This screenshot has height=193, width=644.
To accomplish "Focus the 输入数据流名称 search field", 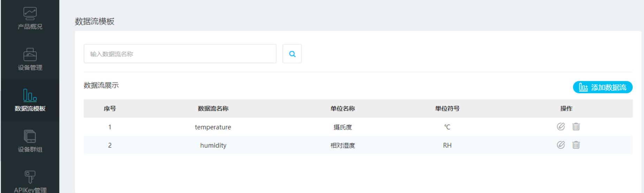I will pyautogui.click(x=180, y=54).
